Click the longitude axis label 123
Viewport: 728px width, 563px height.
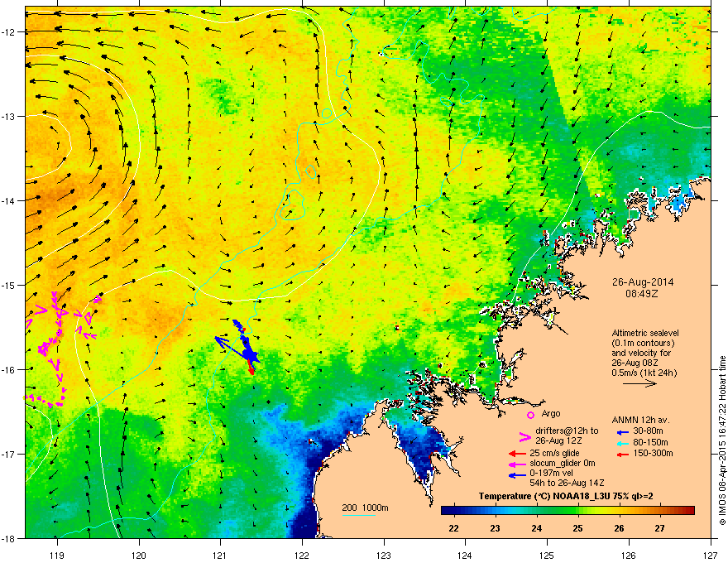pos(384,555)
